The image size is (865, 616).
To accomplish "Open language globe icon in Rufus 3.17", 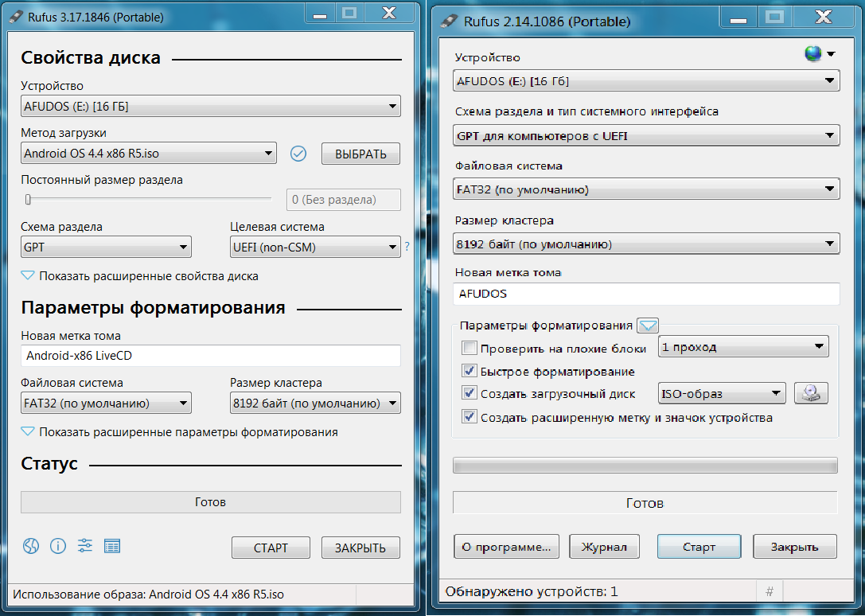I will coord(31,546).
